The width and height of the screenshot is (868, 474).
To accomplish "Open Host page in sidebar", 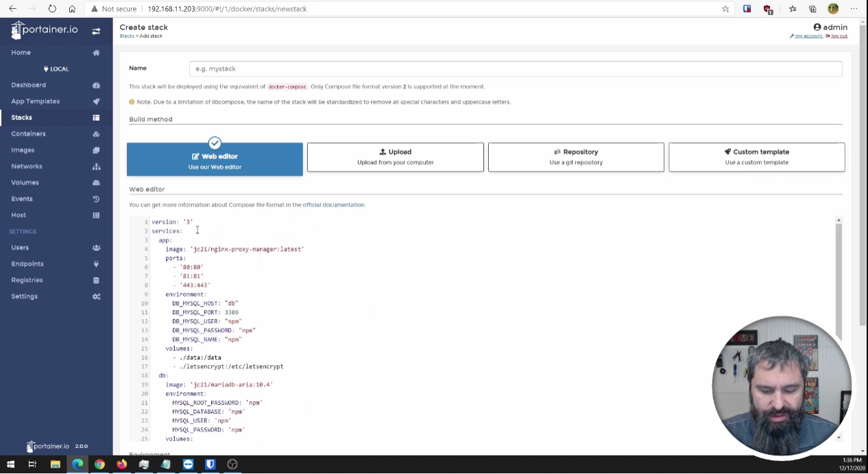I will (19, 215).
